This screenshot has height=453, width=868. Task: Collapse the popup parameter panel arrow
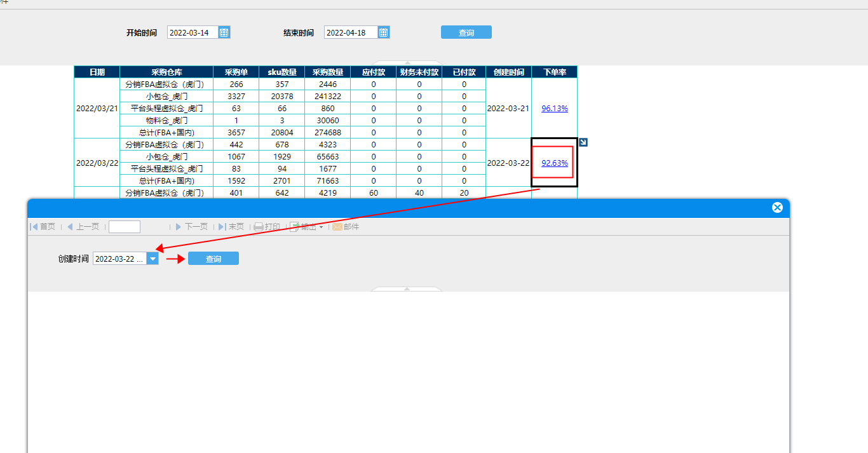point(407,289)
